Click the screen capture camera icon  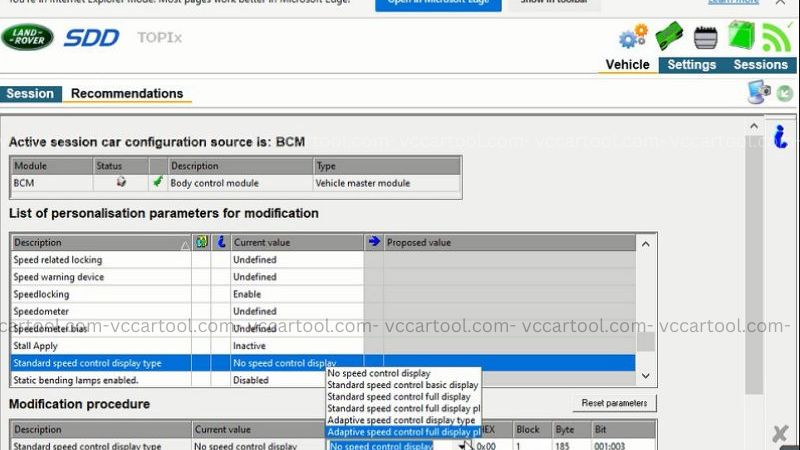pos(759,92)
